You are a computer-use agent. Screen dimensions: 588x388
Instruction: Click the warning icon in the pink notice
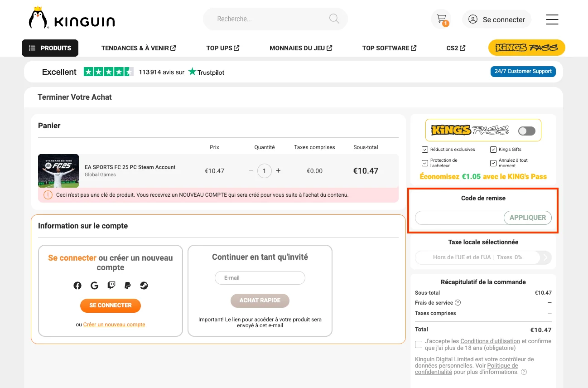pos(48,195)
